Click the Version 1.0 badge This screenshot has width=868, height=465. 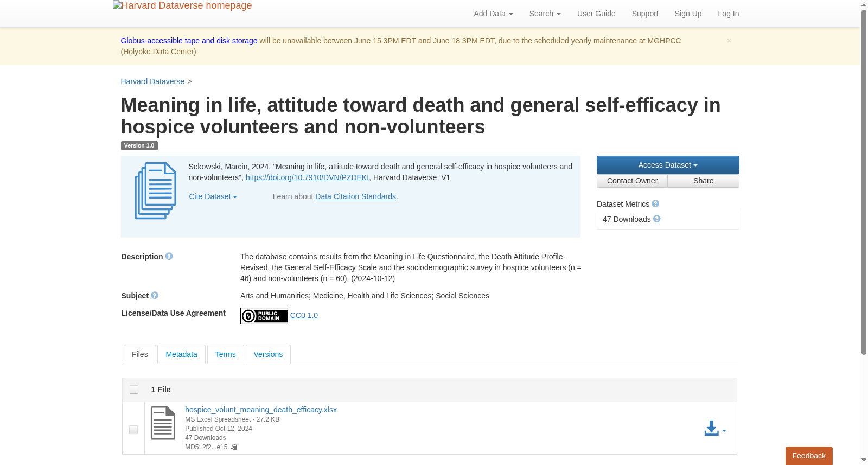tap(139, 145)
